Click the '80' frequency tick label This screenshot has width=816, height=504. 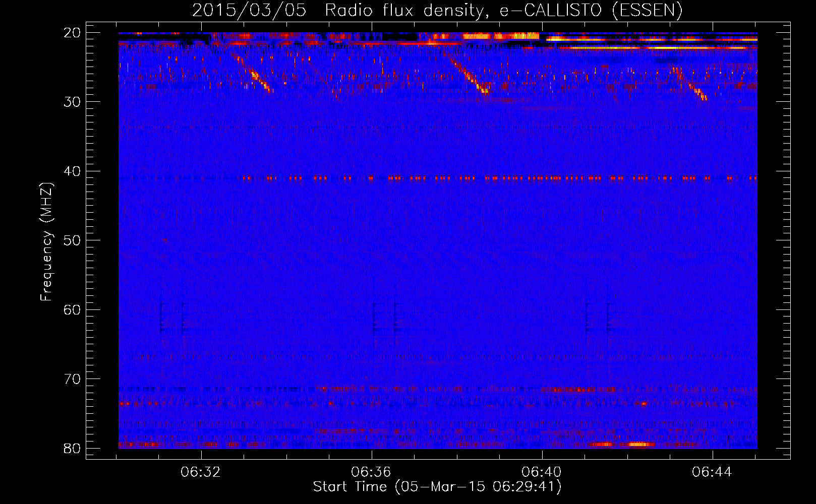coord(72,449)
